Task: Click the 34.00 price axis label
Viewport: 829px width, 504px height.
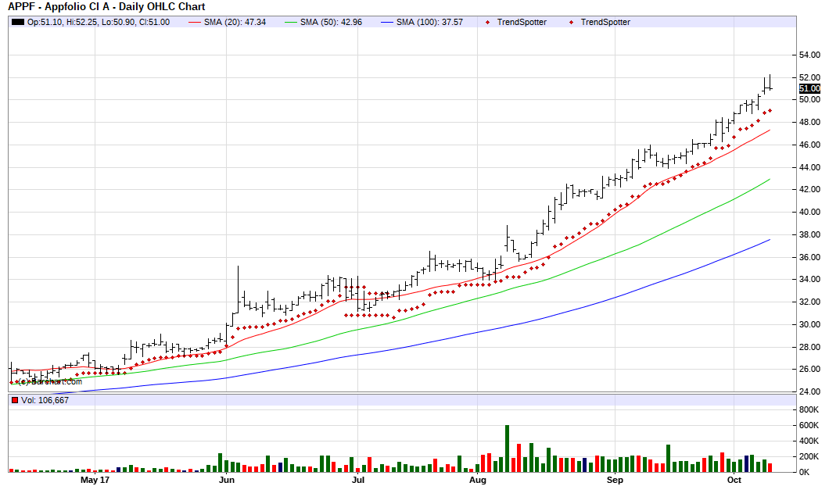Action: (809, 280)
